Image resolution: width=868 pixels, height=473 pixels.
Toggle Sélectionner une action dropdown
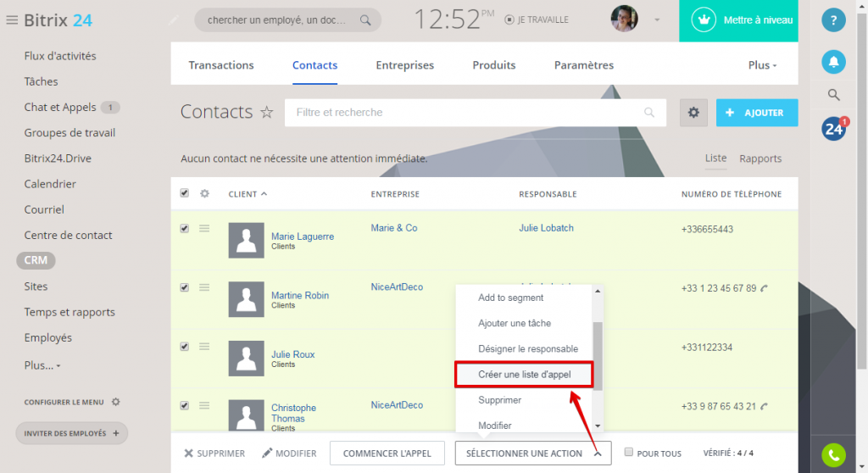click(533, 453)
